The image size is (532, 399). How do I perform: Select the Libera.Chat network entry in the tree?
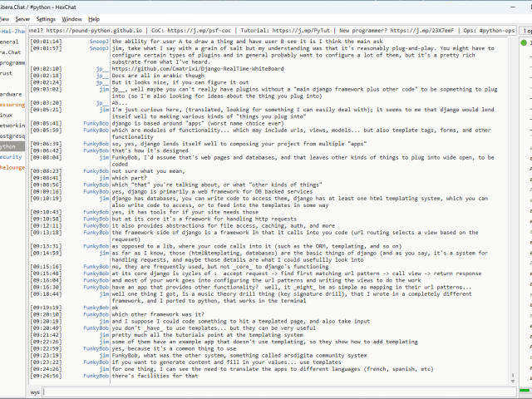tap(11, 52)
